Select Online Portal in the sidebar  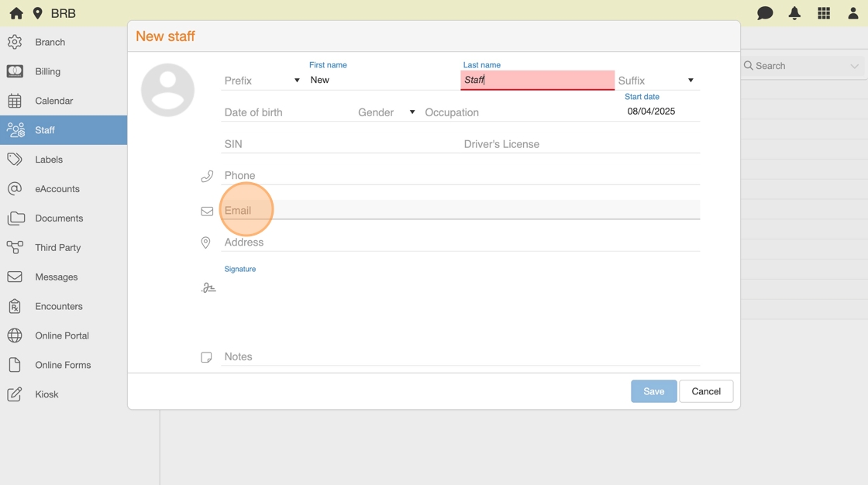[x=61, y=335]
